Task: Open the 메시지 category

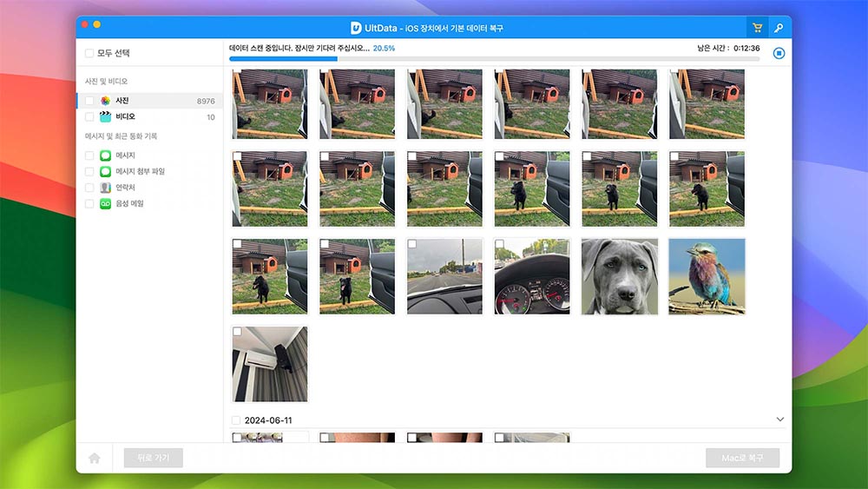Action: [x=125, y=155]
